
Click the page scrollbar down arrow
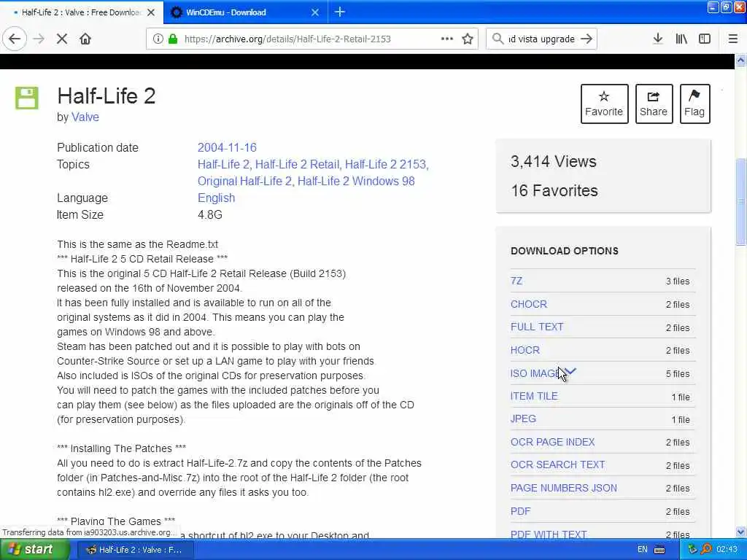click(741, 532)
